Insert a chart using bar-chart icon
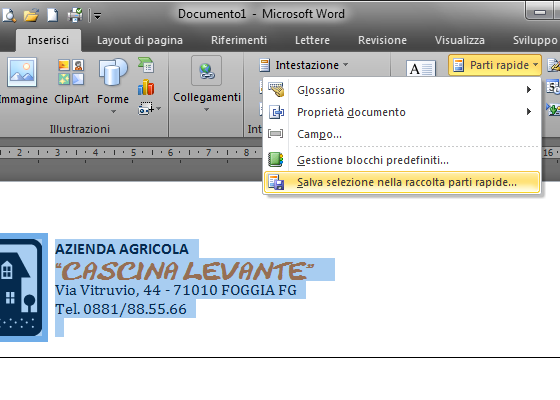Screen dimensions: 560x400 coord(146,87)
